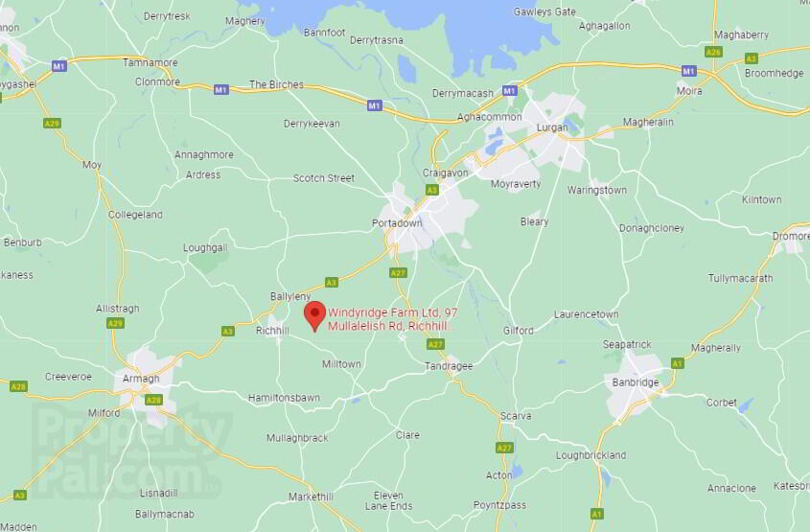This screenshot has height=532, width=810.
Task: Click the Armagh city label
Action: [141, 379]
